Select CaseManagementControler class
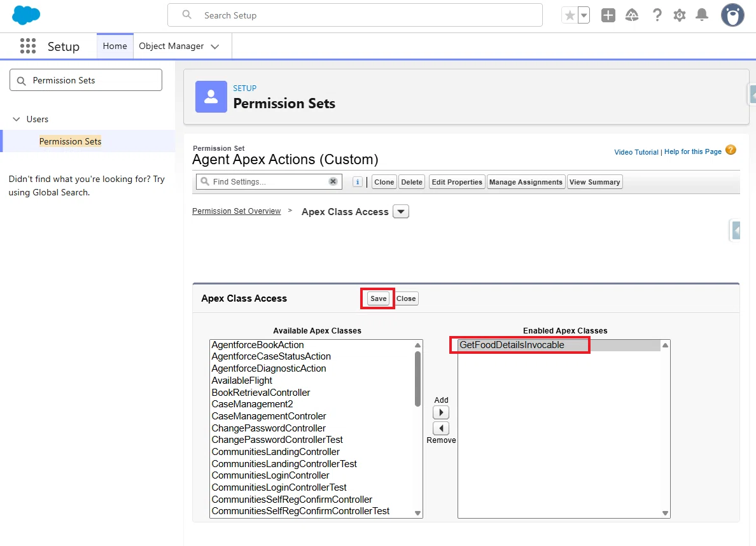The width and height of the screenshot is (756, 546). [x=312, y=416]
